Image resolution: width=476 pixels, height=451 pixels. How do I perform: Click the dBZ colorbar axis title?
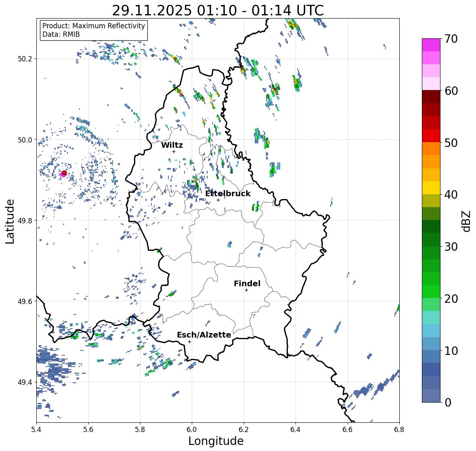click(467, 221)
